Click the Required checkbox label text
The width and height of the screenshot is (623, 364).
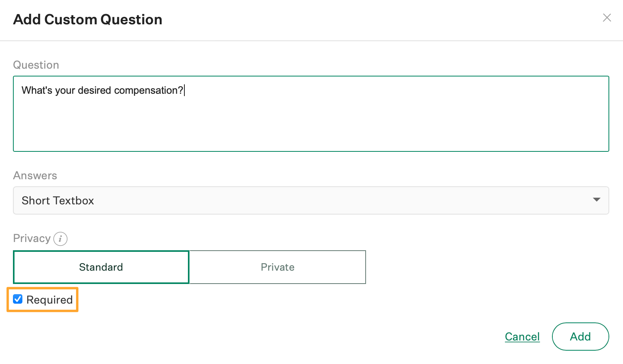pyautogui.click(x=49, y=300)
